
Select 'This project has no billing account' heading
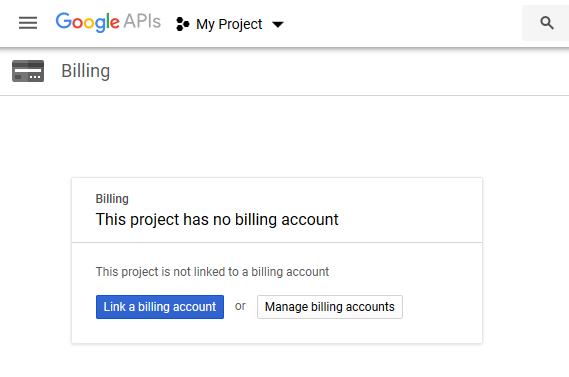[x=217, y=220]
